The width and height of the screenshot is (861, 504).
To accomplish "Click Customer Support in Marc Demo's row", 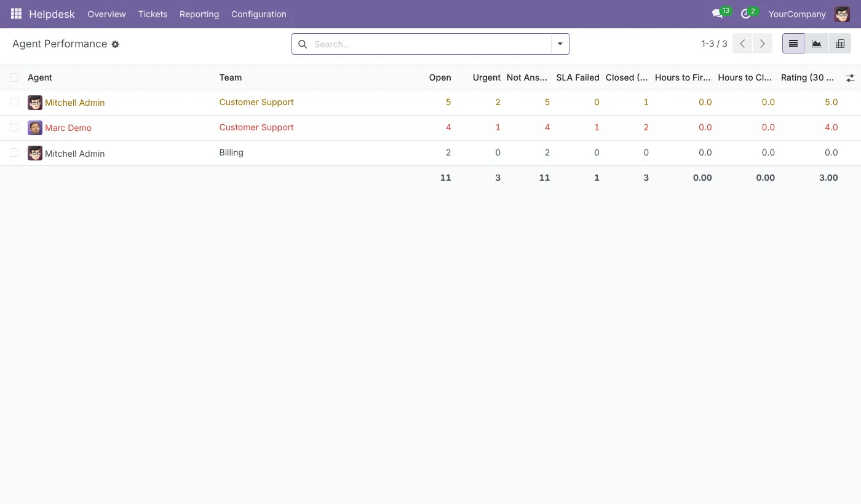I will point(256,127).
